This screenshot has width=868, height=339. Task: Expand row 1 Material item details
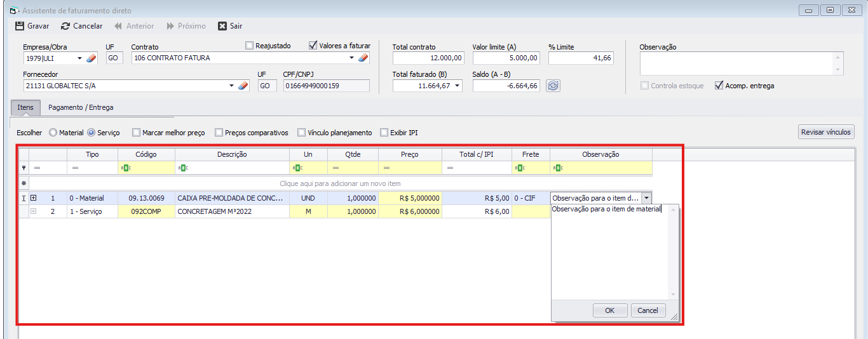point(34,198)
